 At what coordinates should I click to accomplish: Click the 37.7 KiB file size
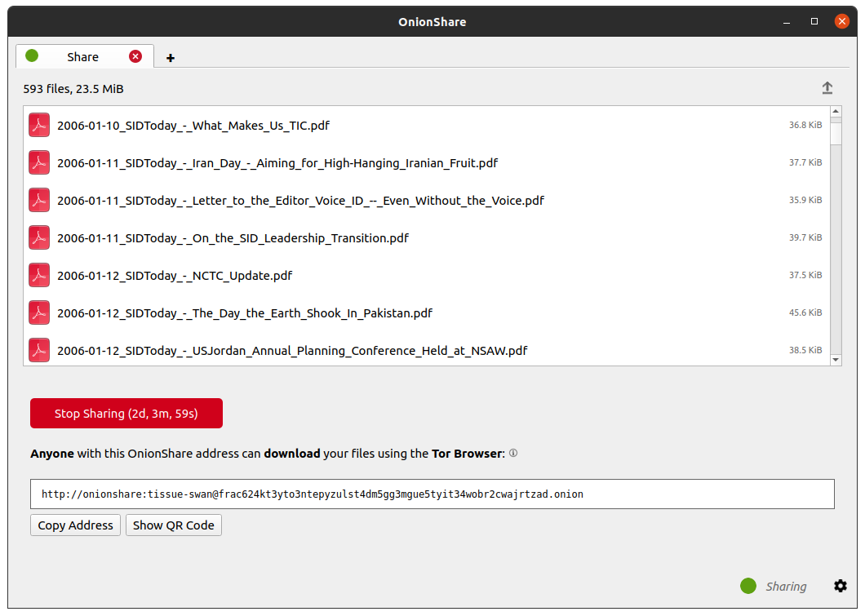tap(805, 162)
